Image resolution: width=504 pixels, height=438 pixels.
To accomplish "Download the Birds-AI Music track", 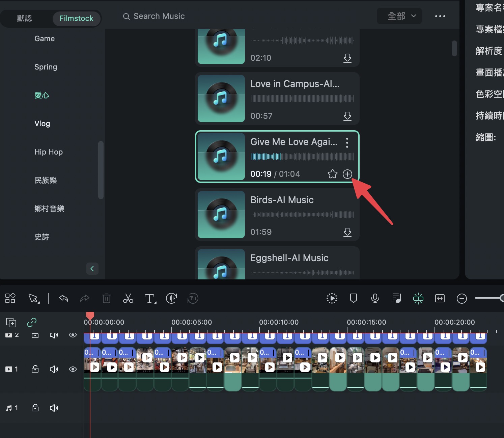I will click(347, 232).
